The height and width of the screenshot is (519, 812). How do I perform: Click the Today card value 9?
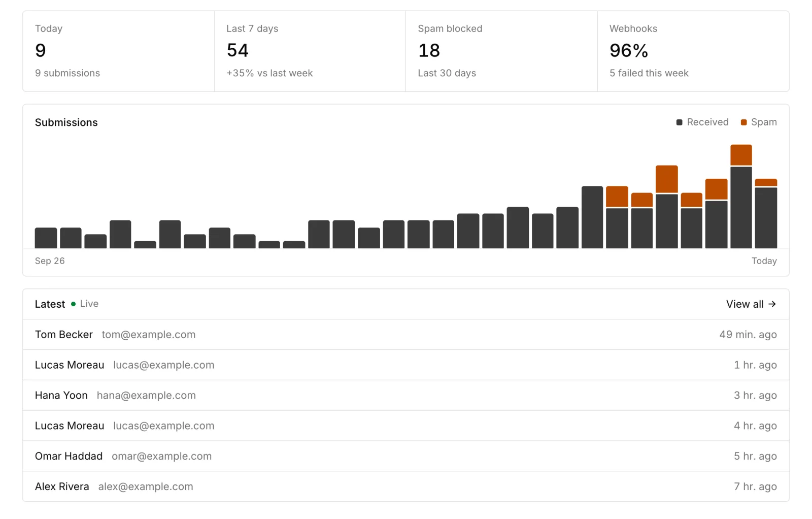pyautogui.click(x=41, y=50)
